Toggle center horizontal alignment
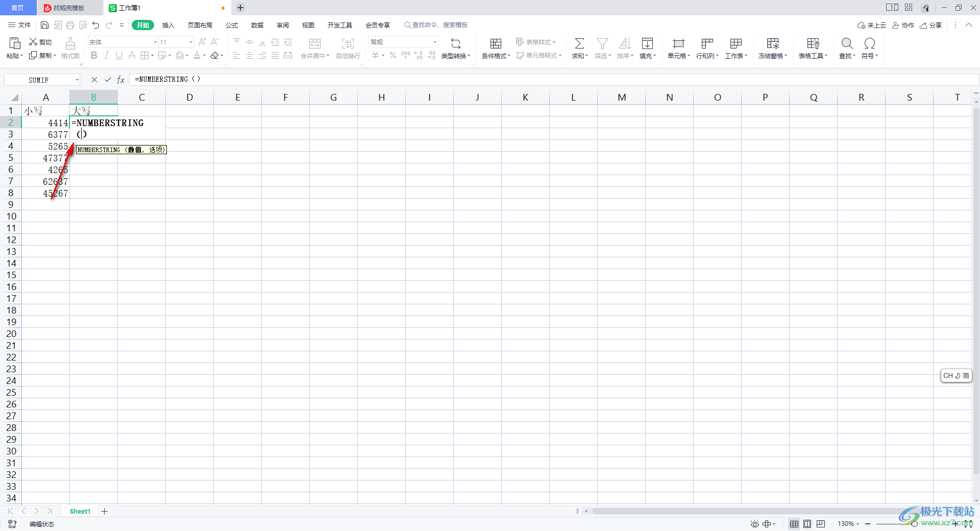The height and width of the screenshot is (531, 980). coord(250,55)
